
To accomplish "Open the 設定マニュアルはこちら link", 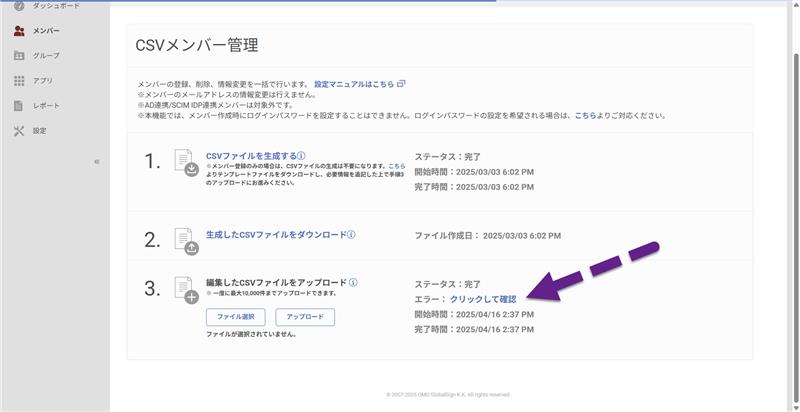I will pyautogui.click(x=354, y=84).
